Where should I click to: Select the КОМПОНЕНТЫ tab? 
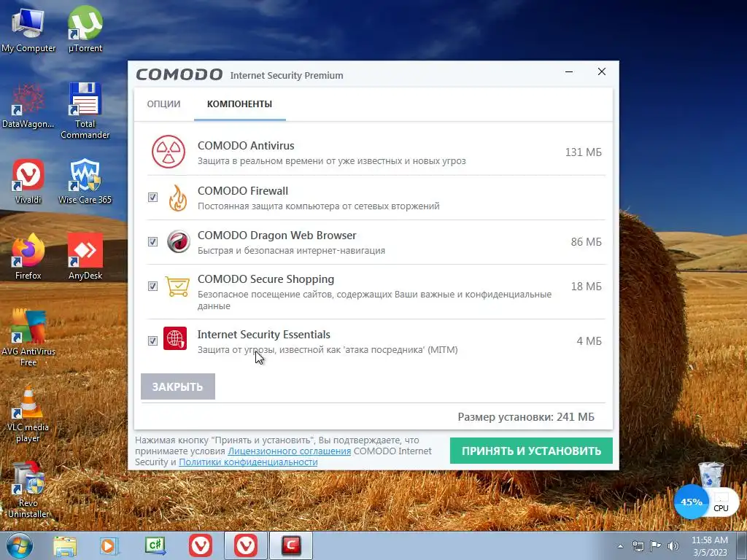tap(239, 104)
